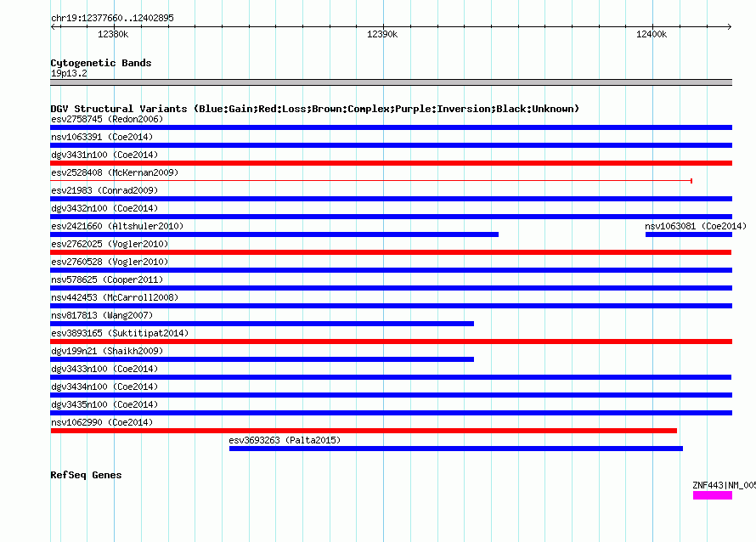Click the esv3693263 (Palta2015) label

pos(285,440)
